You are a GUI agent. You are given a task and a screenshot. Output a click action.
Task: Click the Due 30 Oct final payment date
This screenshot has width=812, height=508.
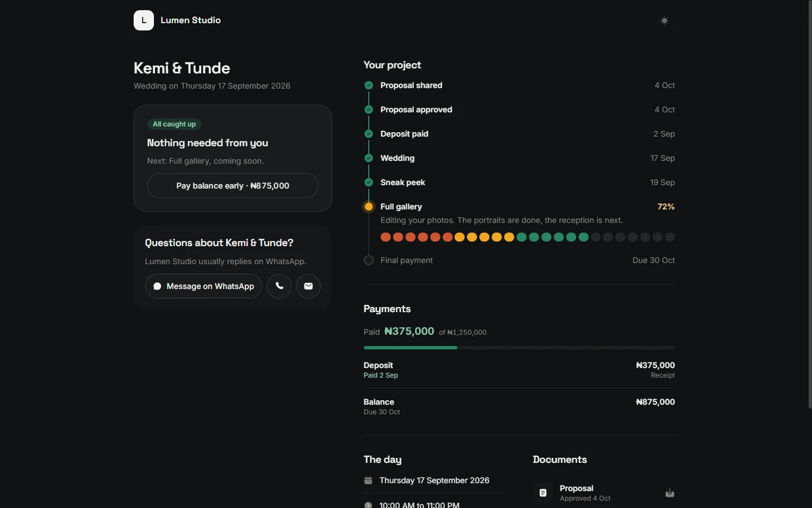point(654,260)
